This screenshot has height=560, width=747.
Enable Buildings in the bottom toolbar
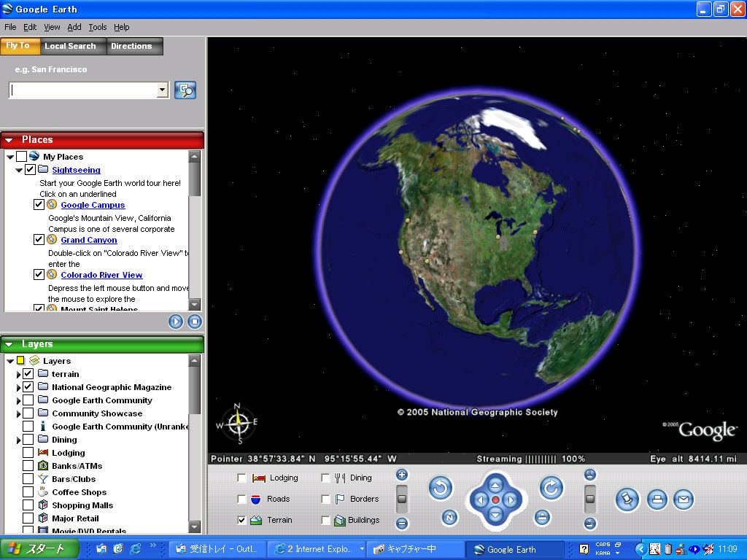(x=325, y=520)
